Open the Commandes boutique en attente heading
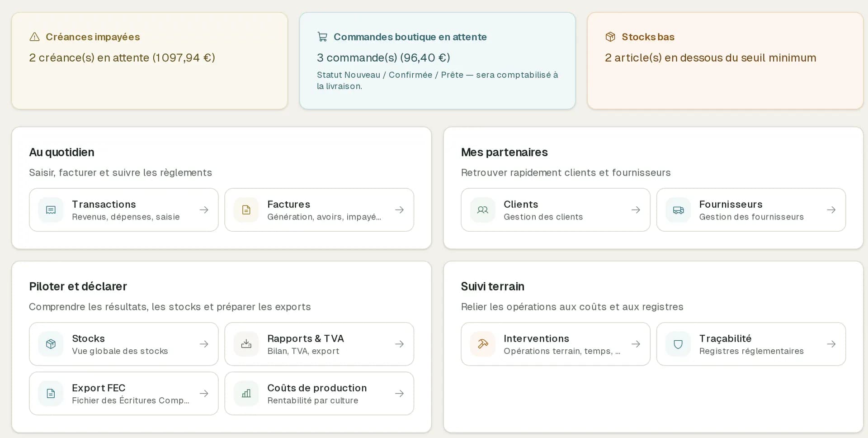The height and width of the screenshot is (438, 868). (x=410, y=37)
